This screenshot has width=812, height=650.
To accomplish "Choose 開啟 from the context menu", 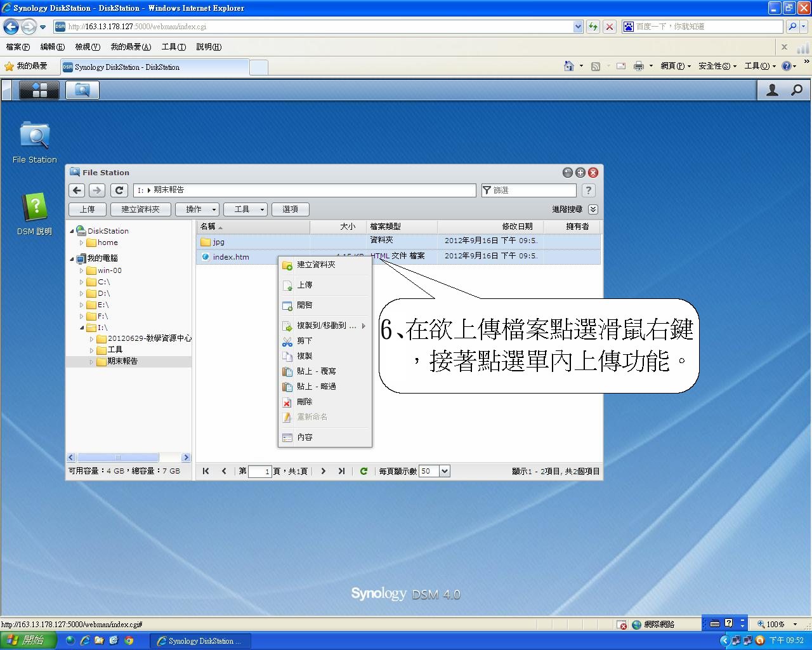I will point(324,305).
